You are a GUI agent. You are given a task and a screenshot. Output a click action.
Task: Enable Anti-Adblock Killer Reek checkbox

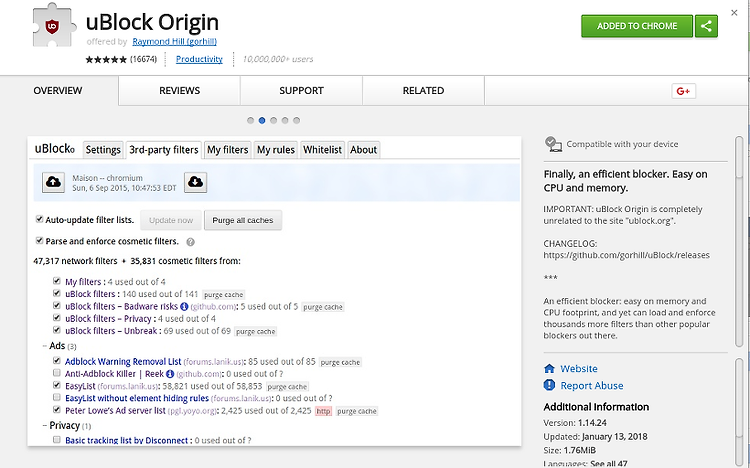click(x=56, y=373)
